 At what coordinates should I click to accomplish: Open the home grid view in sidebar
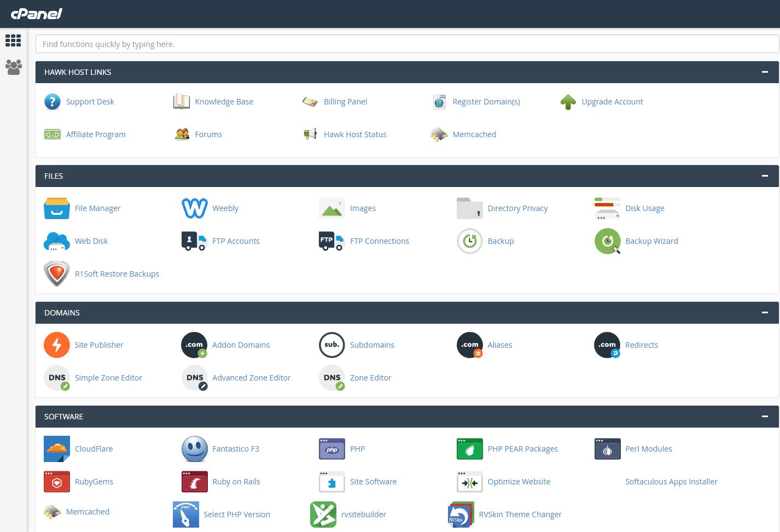(13, 40)
